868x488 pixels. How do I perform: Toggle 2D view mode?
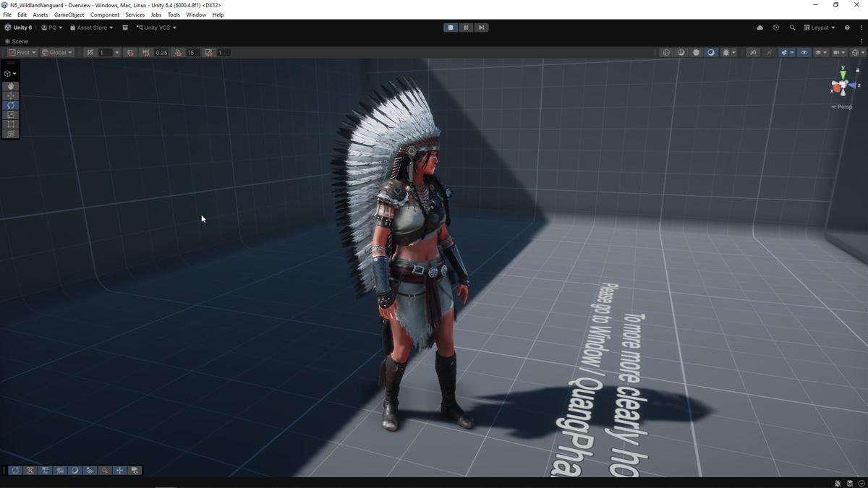753,52
